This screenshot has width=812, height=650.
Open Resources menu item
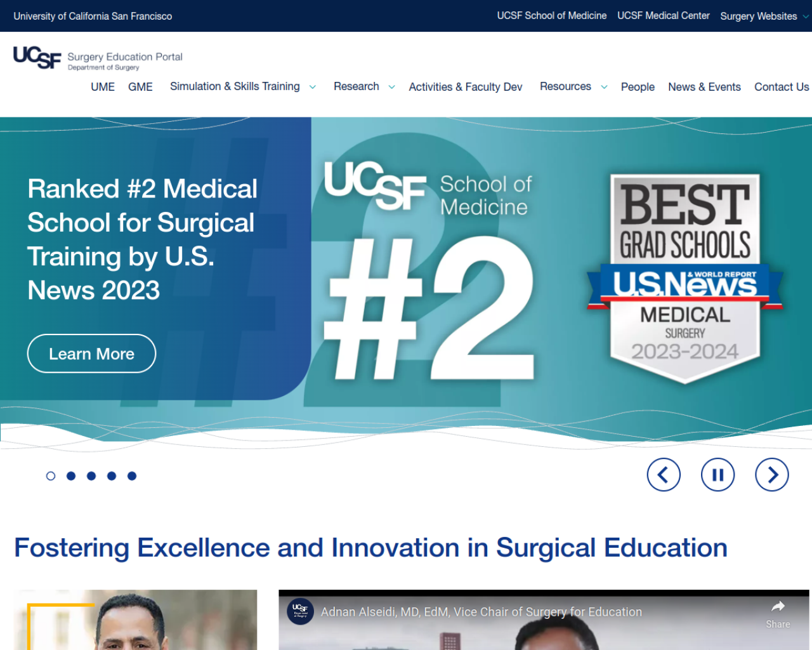[x=565, y=86]
